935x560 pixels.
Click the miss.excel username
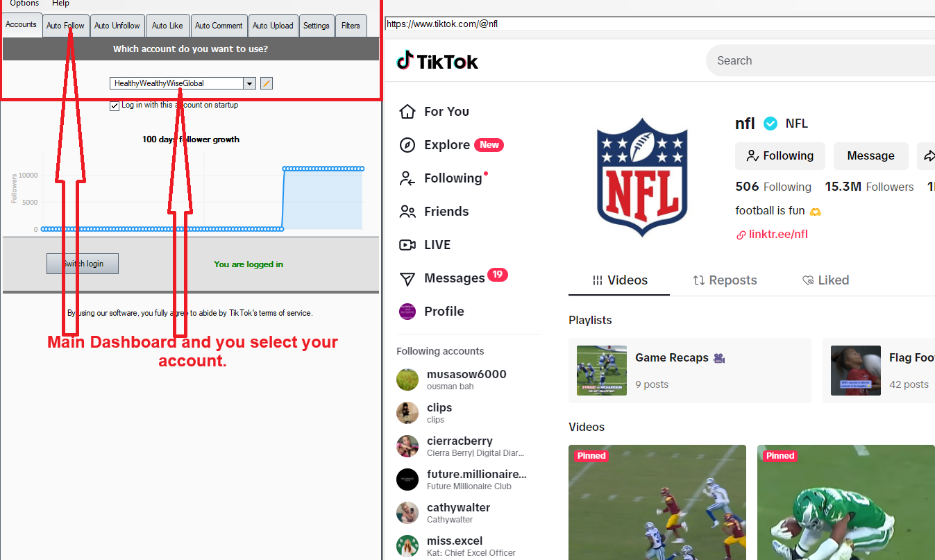pos(455,541)
